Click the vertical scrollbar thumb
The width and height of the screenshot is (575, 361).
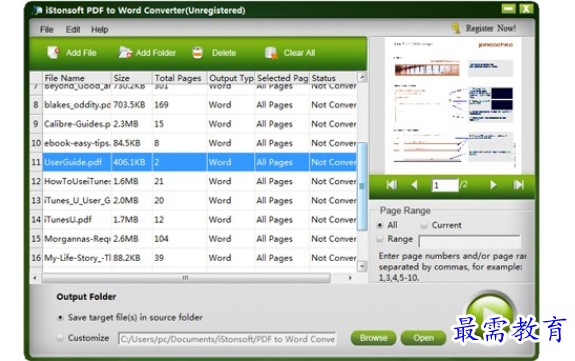tap(362, 186)
